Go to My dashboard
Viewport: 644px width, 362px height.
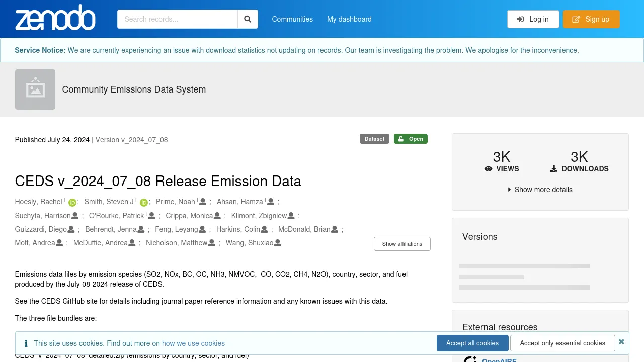coord(349,19)
